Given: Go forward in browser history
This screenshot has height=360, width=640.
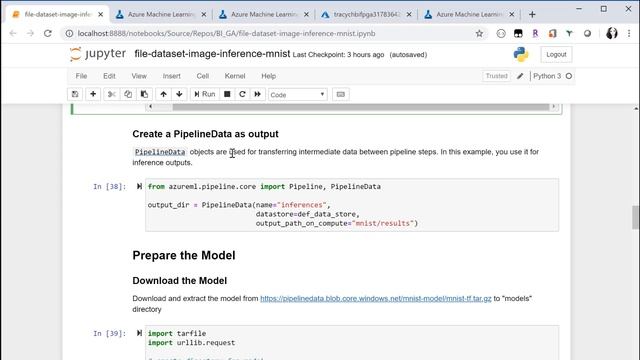Looking at the screenshot, I should coord(30,33).
